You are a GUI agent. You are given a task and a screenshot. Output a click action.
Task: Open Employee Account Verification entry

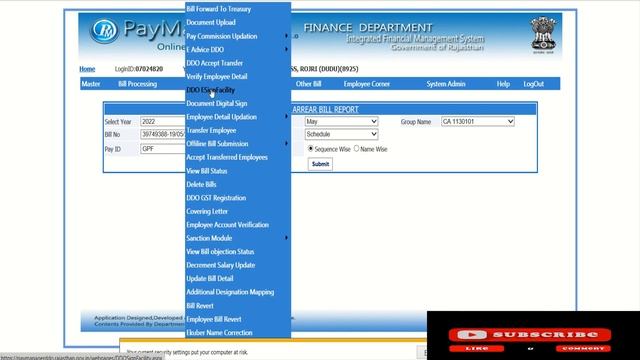click(x=227, y=225)
